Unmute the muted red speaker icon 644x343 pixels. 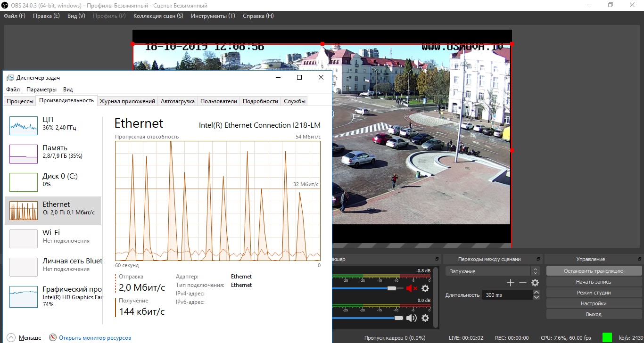[x=412, y=288]
